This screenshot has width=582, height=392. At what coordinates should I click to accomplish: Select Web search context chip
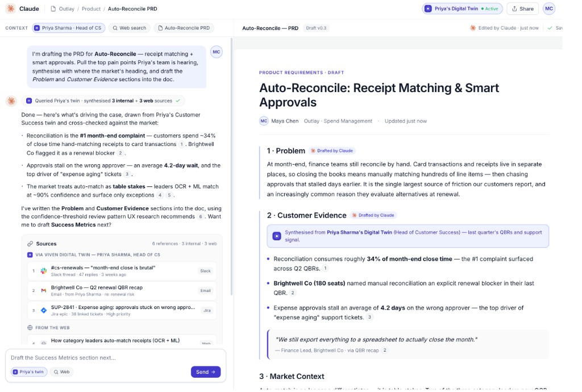tap(130, 28)
